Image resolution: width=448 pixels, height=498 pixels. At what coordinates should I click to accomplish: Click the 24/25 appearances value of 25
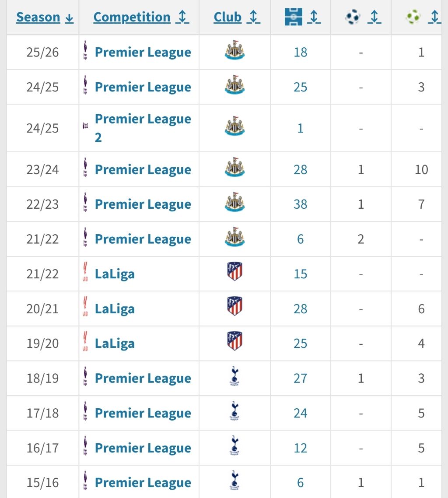[301, 87]
